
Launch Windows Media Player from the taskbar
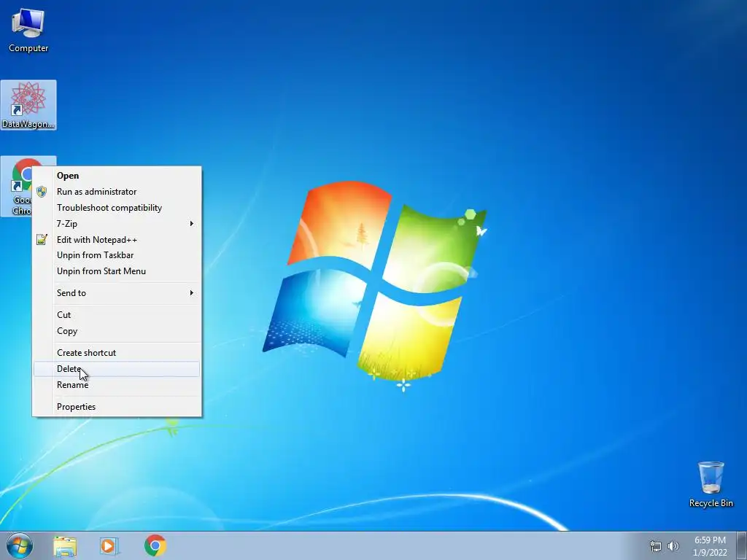click(109, 546)
